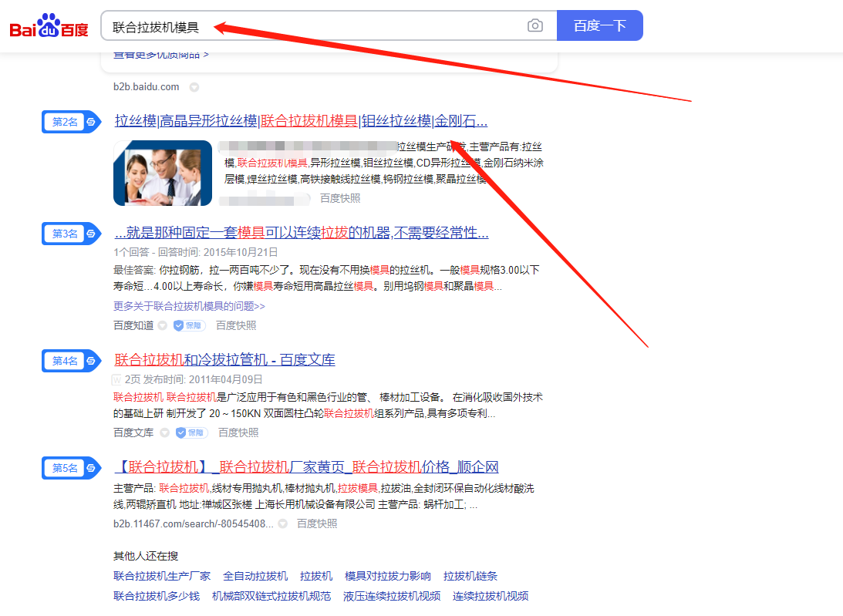This screenshot has width=843, height=616.
Task: Click the business people thumbnail image
Action: tap(163, 173)
